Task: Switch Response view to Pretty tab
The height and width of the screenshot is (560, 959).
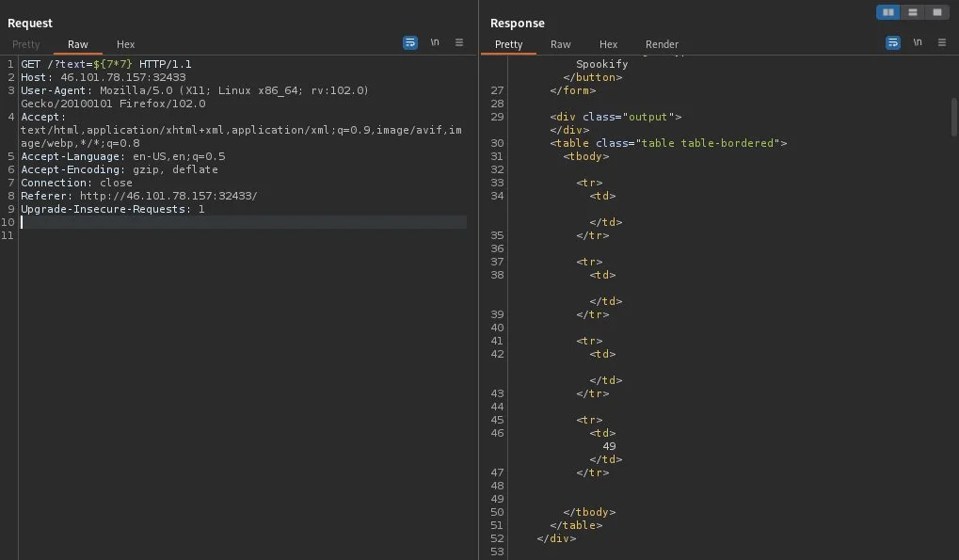Action: coord(508,44)
